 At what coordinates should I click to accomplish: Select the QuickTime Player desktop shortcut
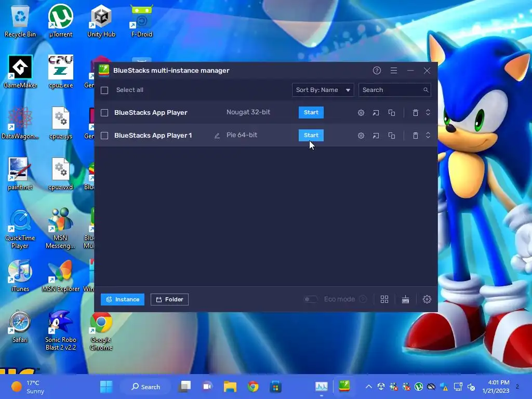(20, 229)
